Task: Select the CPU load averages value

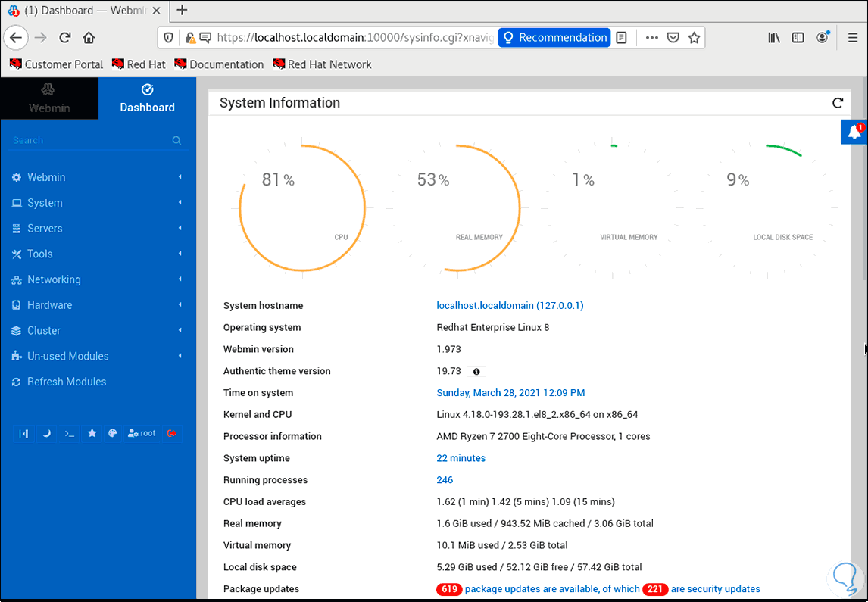Action: click(526, 502)
